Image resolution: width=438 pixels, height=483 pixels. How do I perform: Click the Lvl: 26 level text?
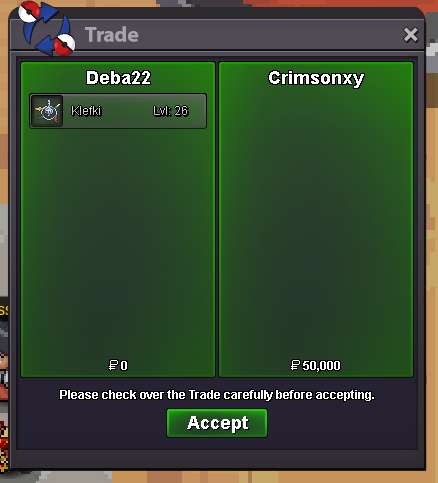pyautogui.click(x=171, y=111)
